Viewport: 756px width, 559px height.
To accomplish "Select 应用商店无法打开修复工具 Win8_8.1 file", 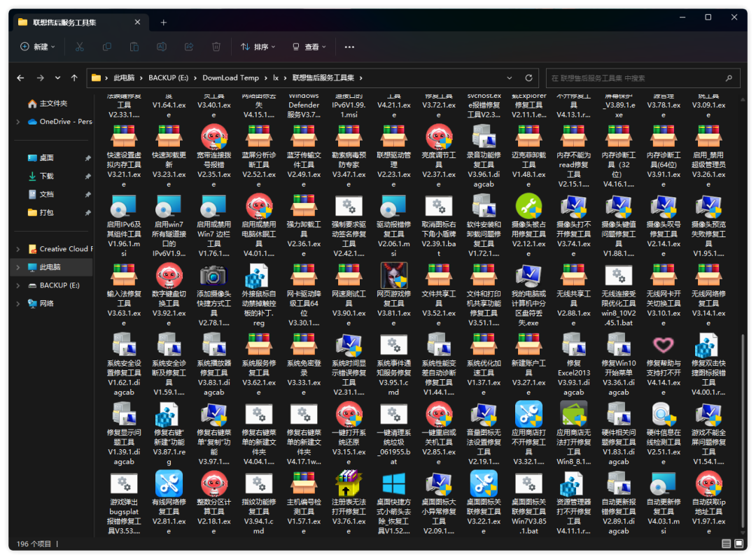I will [x=574, y=434].
